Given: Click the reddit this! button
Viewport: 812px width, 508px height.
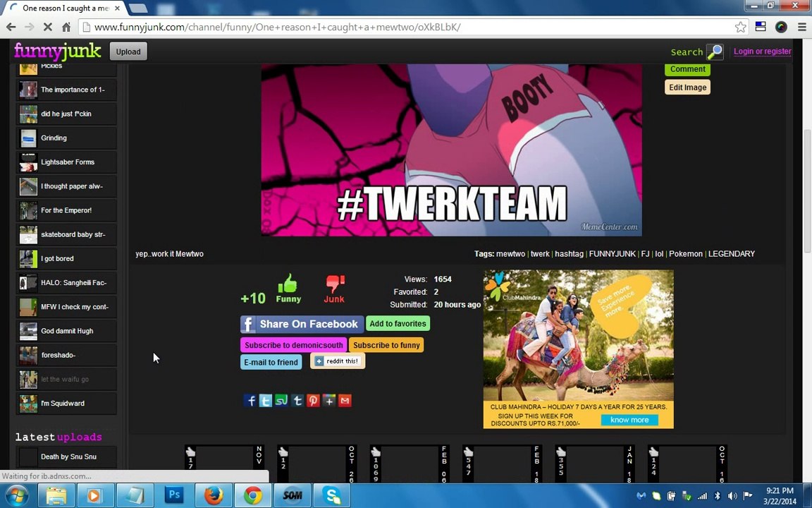Looking at the screenshot, I should coord(338,361).
